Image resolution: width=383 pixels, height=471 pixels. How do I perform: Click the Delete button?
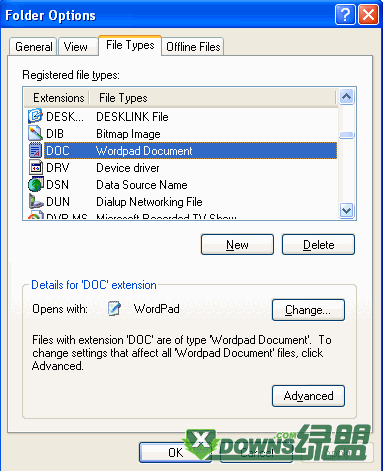[x=318, y=245]
